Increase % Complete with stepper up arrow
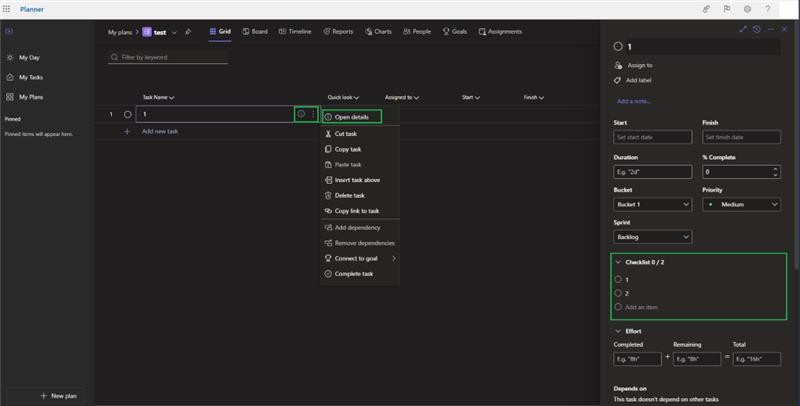800x406 pixels. coord(776,169)
